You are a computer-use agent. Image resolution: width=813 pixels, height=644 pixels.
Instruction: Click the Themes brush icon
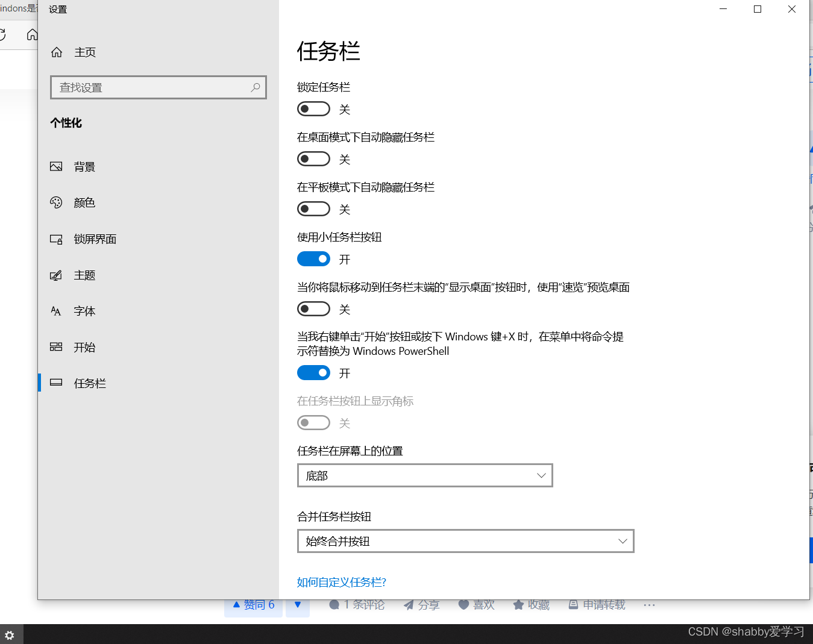coord(56,275)
